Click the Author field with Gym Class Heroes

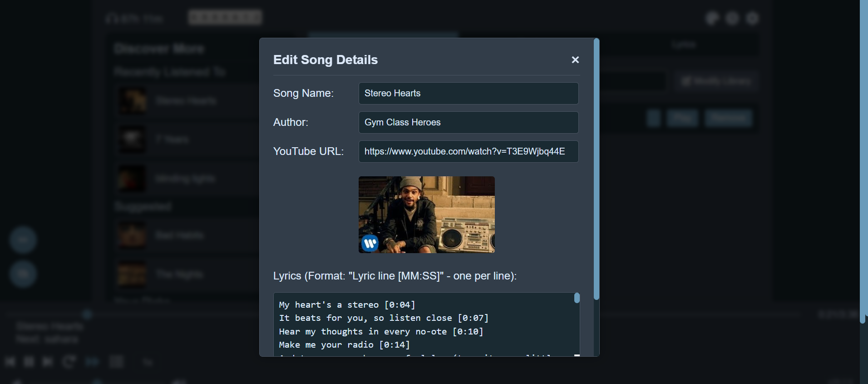pyautogui.click(x=469, y=122)
